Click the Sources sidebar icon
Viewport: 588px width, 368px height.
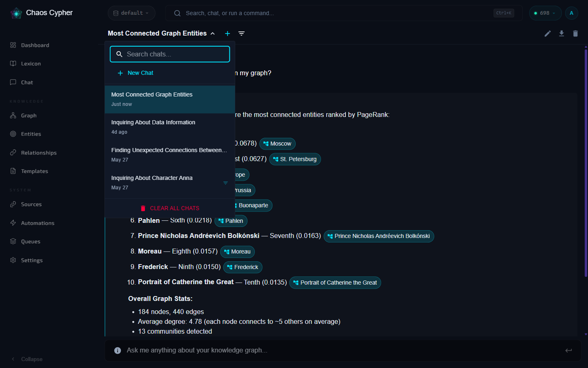click(x=13, y=204)
